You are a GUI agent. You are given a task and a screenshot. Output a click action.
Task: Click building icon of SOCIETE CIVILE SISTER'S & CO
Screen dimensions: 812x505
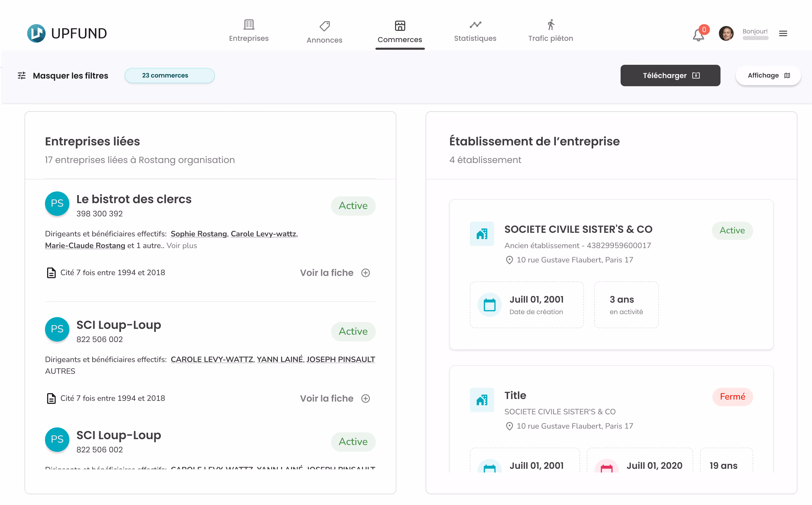(x=482, y=234)
